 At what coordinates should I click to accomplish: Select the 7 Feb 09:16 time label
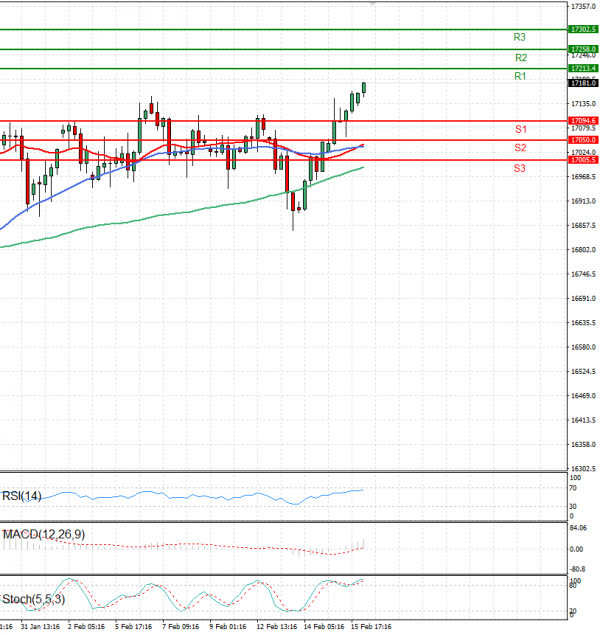point(179,627)
